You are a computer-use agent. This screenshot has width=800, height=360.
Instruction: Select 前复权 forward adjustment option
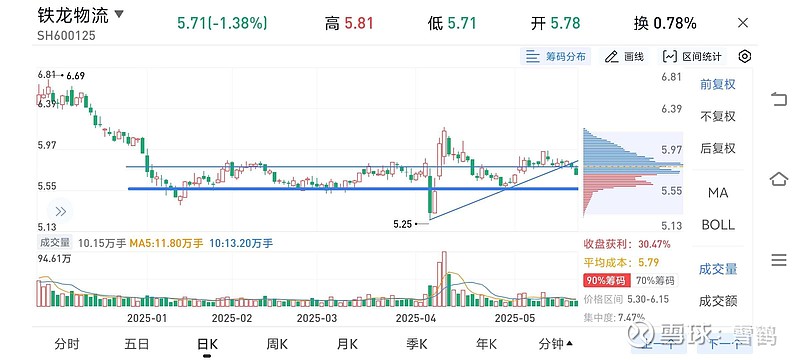pyautogui.click(x=718, y=84)
